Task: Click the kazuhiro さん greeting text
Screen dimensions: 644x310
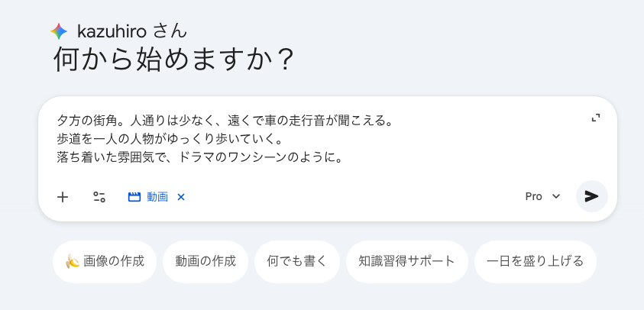Action: (132, 31)
